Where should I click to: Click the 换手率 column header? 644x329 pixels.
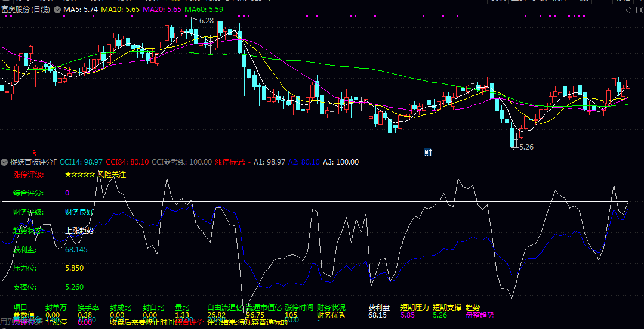point(88,308)
